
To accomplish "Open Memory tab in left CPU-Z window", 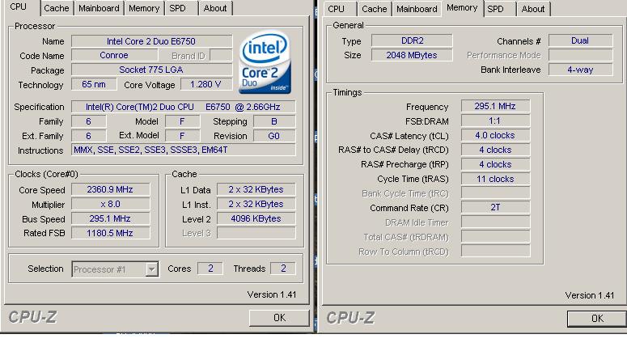I will [x=144, y=8].
